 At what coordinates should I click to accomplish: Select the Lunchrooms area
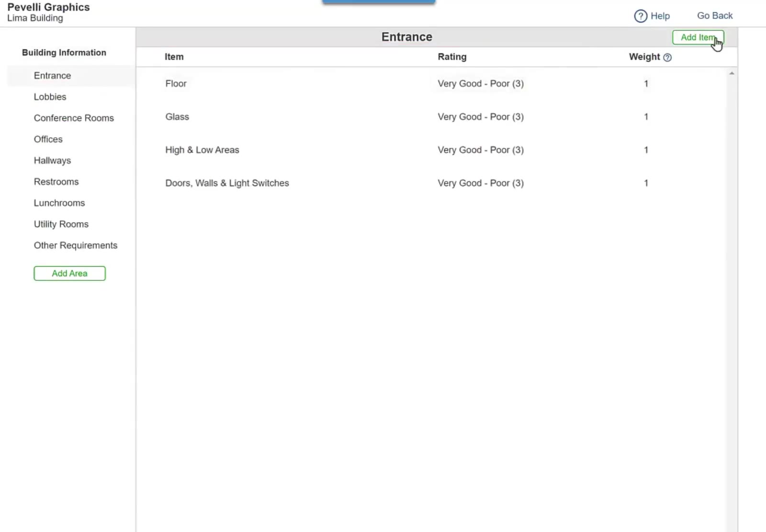59,203
